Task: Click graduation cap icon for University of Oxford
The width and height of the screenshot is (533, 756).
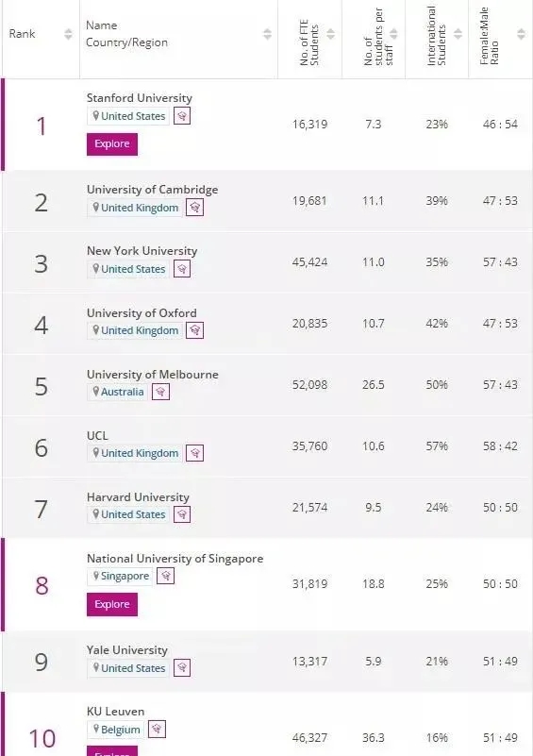Action: pyautogui.click(x=194, y=330)
